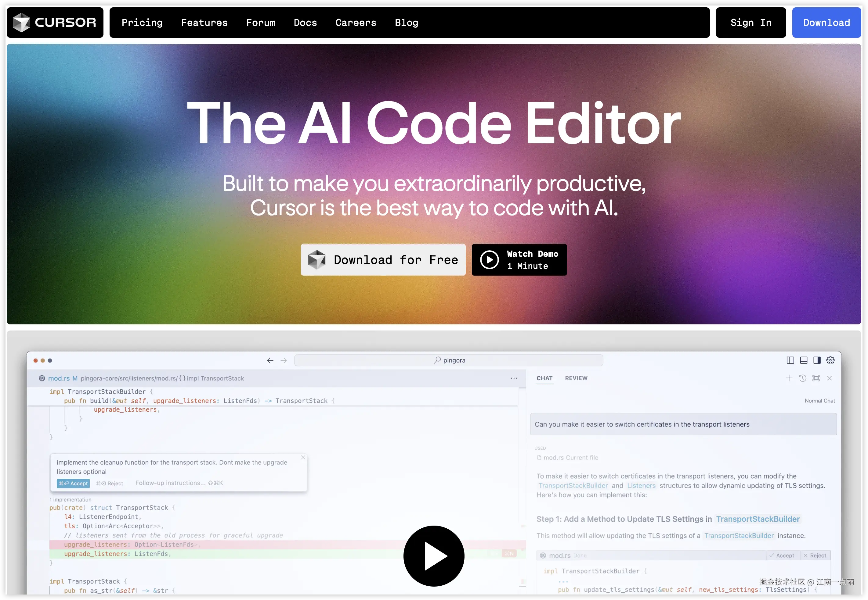Click Watch Demo 1 Minute button
The height and width of the screenshot is (600, 868).
coord(519,259)
